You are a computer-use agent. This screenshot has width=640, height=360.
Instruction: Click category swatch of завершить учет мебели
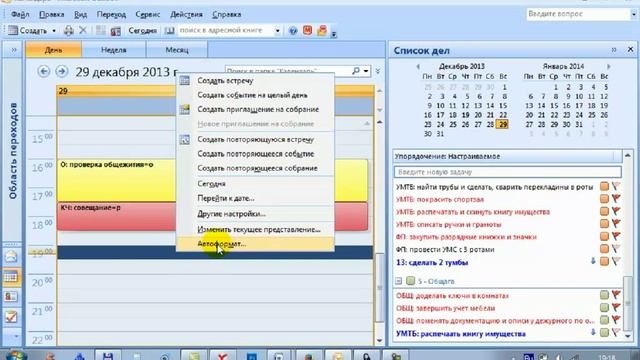pos(604,308)
